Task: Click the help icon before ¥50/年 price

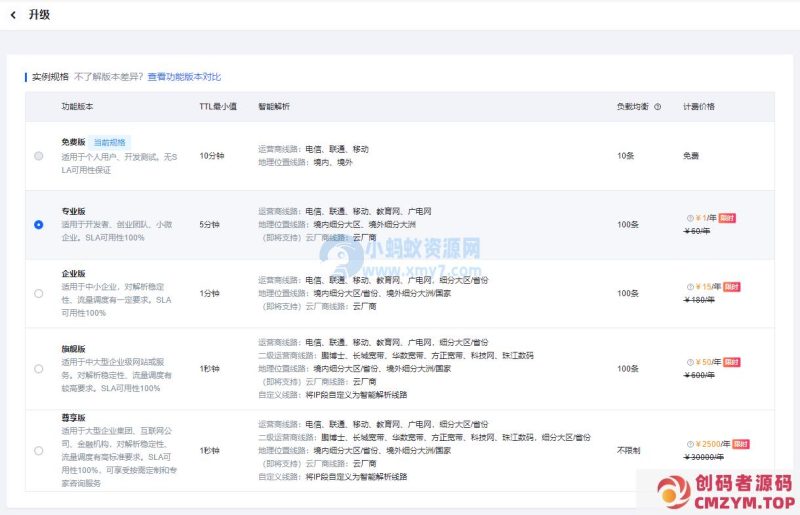Action: 689,361
